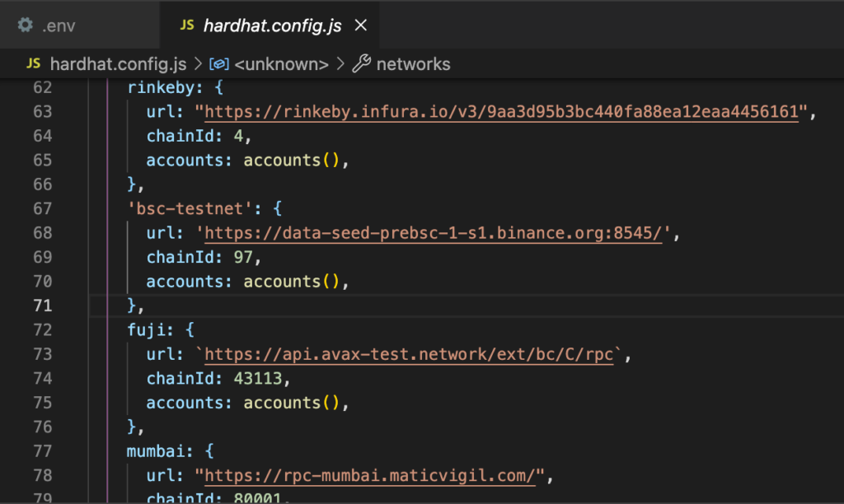Click the 'bsc-testnet' key text
Viewport: 844px width, 504px height.
click(190, 208)
